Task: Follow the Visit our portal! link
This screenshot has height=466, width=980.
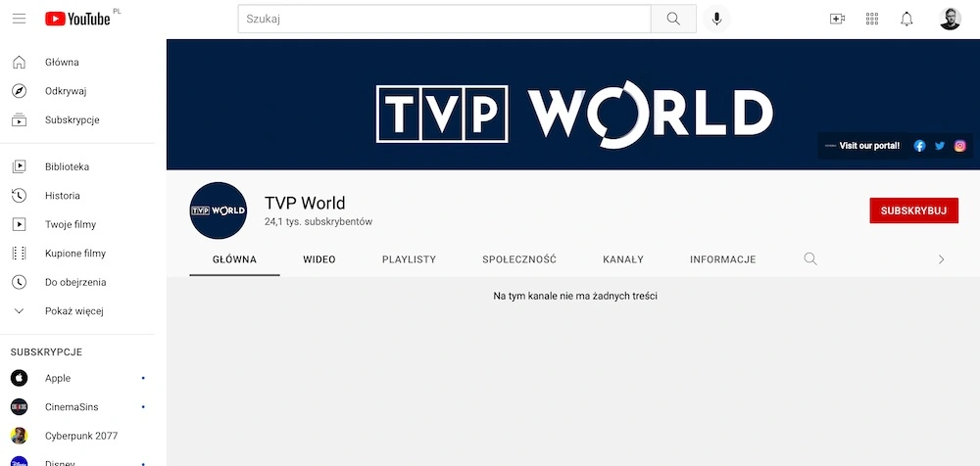Action: (x=869, y=146)
